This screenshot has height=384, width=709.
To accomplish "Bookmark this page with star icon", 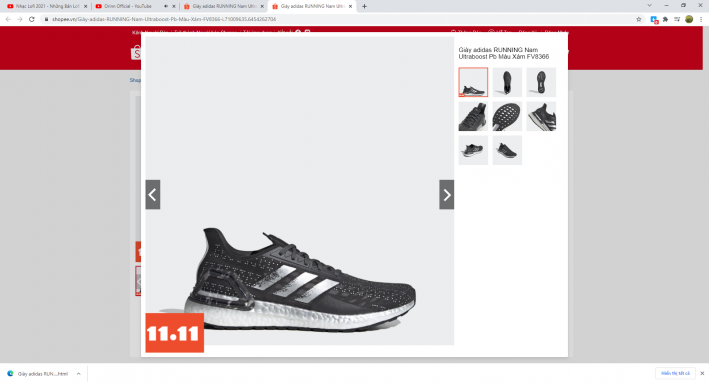I will [x=638, y=19].
